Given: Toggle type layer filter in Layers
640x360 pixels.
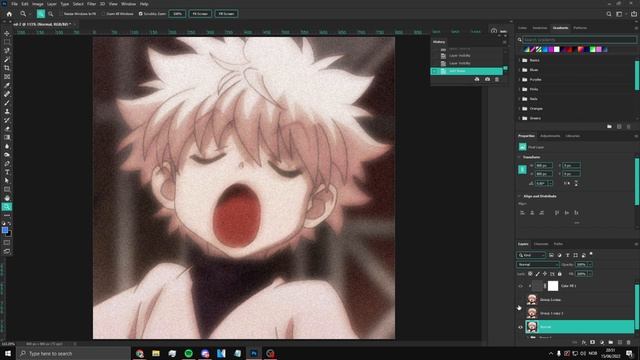Looking at the screenshot, I should pyautogui.click(x=567, y=255).
